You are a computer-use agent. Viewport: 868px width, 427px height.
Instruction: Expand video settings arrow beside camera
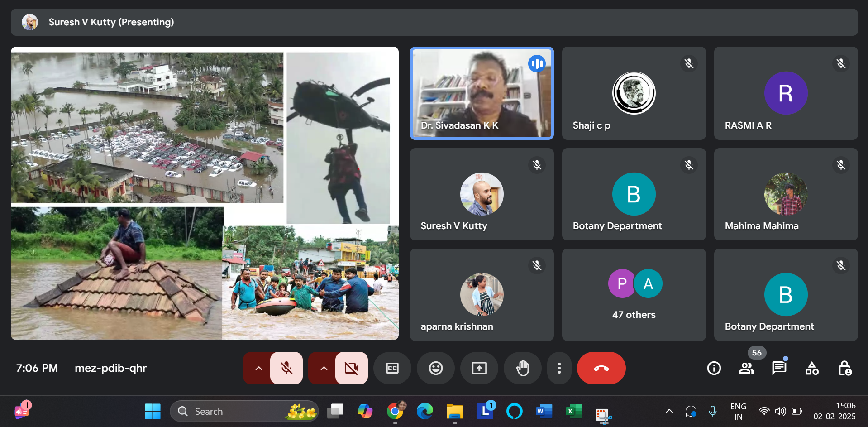coord(324,368)
